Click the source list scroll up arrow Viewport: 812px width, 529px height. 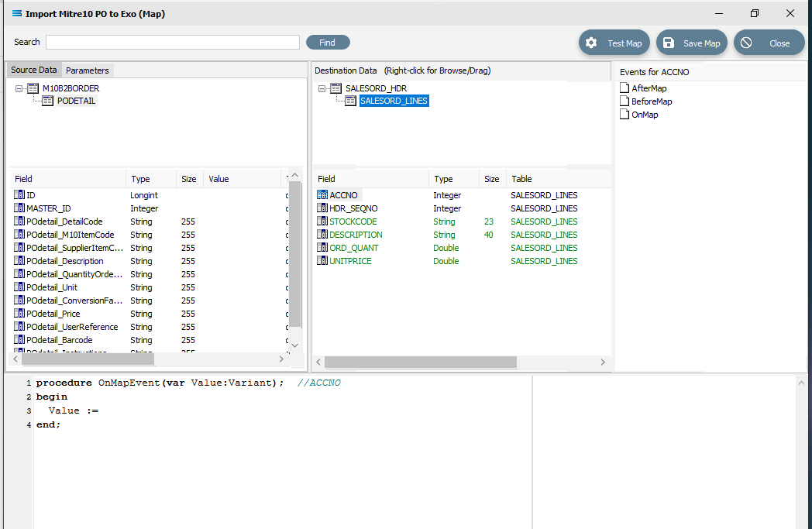(x=295, y=176)
